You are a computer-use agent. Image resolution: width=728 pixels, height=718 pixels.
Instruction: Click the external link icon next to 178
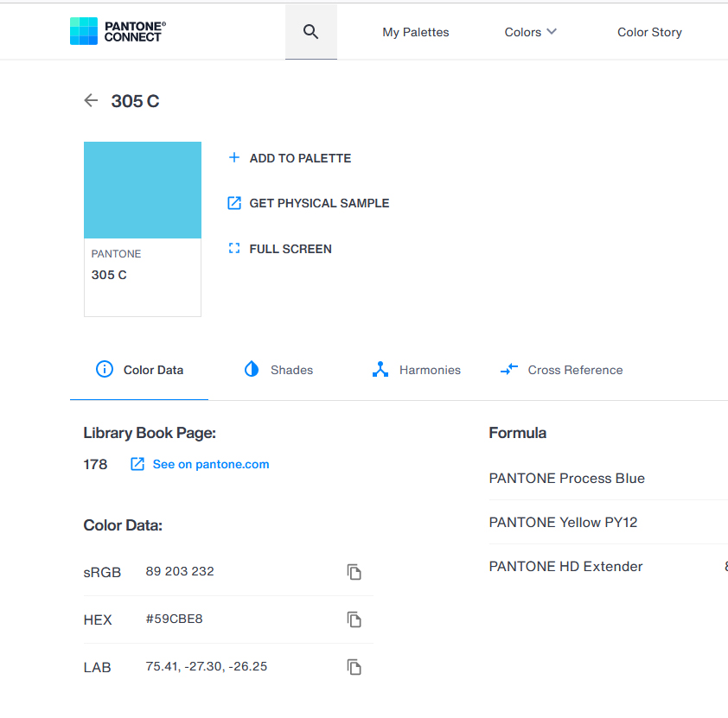(137, 464)
